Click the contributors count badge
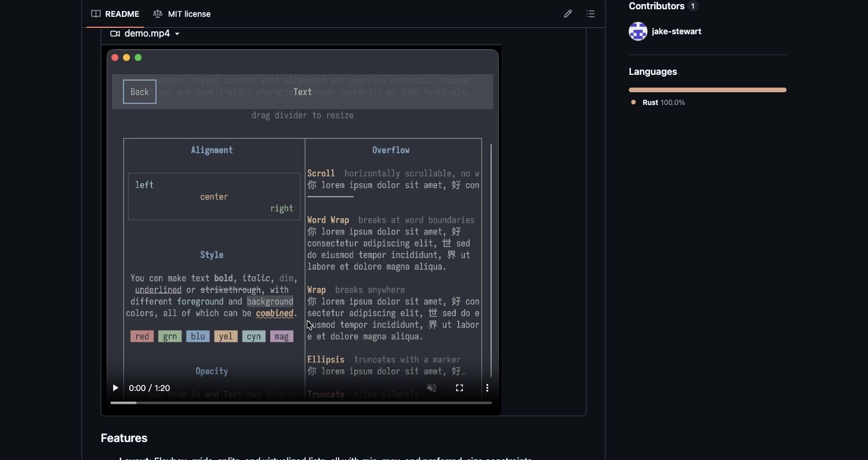This screenshot has width=868, height=460. point(693,6)
